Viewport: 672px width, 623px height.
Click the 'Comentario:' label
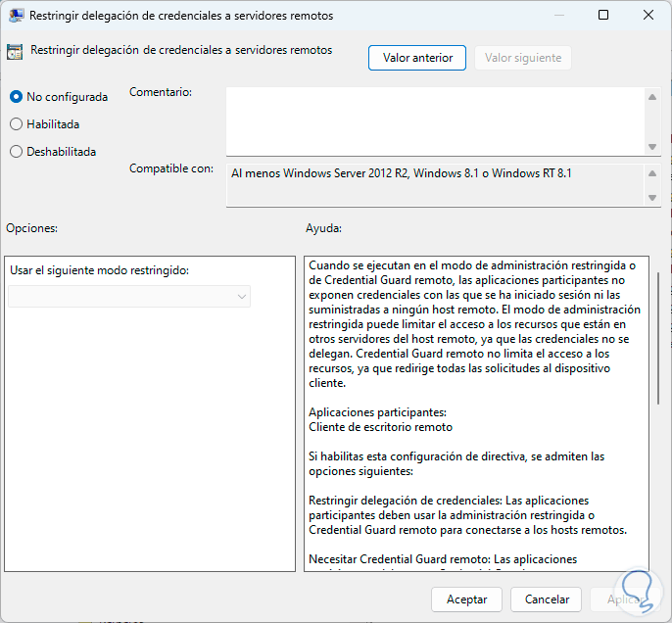point(161,92)
